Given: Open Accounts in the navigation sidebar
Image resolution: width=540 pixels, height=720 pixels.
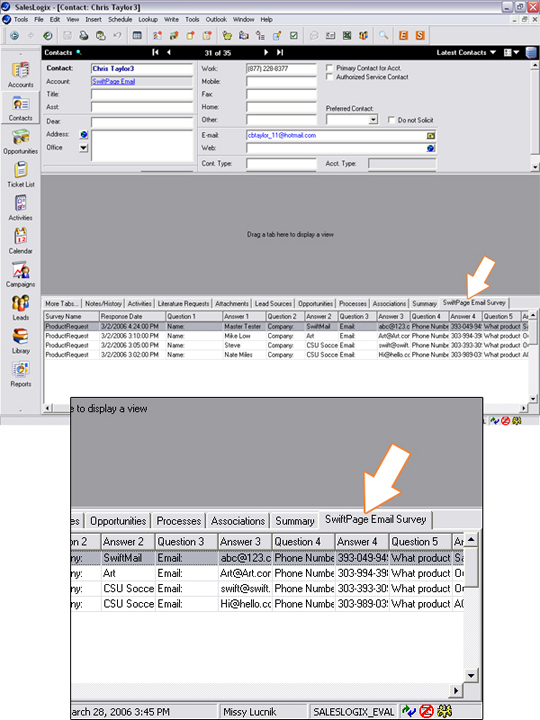Looking at the screenshot, I should pos(21,74).
